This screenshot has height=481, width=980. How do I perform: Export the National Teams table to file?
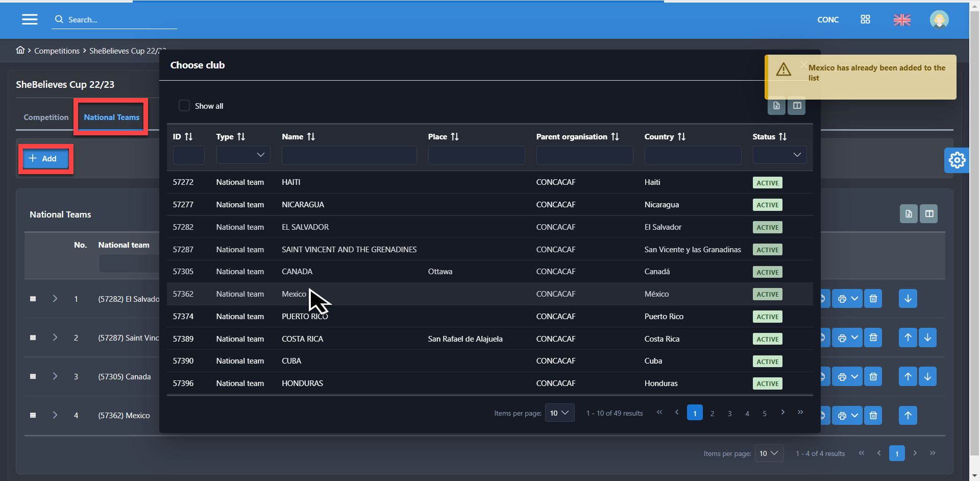[909, 214]
